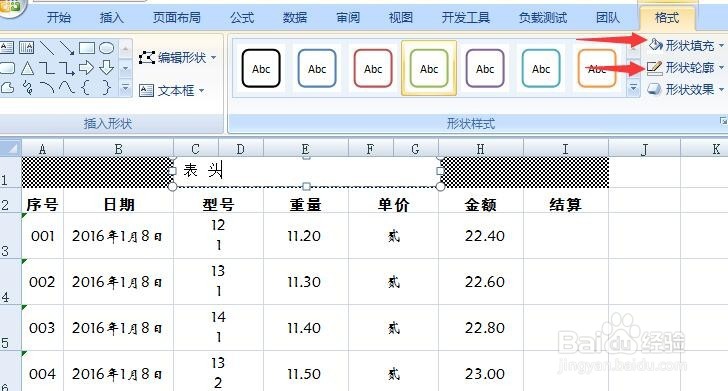Choose the arc shape

47,87
